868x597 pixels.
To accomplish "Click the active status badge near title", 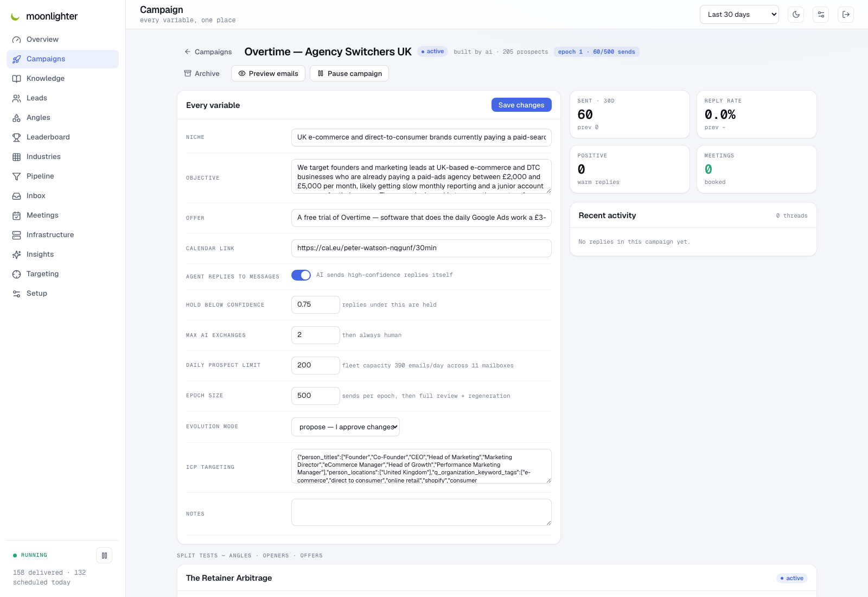I will (432, 52).
